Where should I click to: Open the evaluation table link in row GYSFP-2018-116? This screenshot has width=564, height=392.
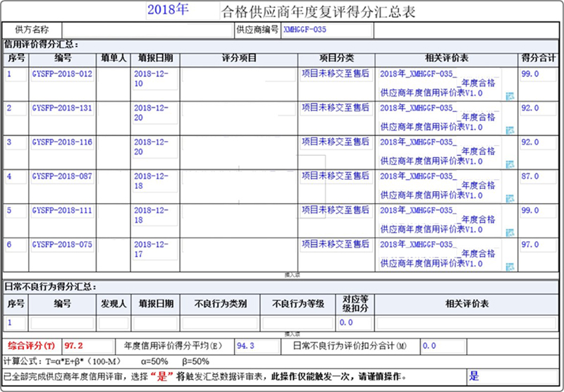pos(439,152)
